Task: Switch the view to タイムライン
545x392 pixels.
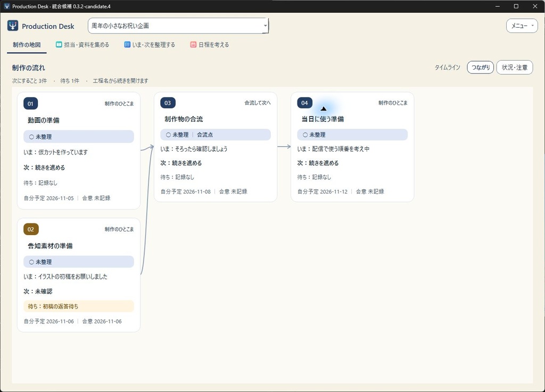Action: (447, 68)
